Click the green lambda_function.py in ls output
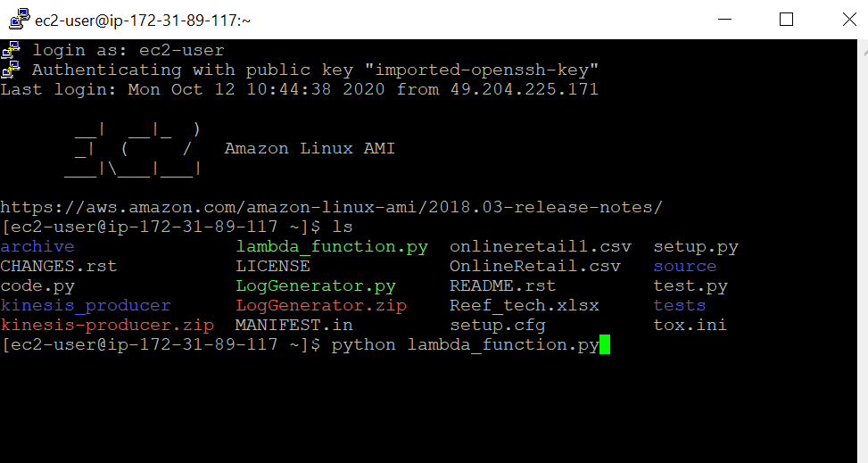This screenshot has height=463, width=868. click(x=332, y=246)
